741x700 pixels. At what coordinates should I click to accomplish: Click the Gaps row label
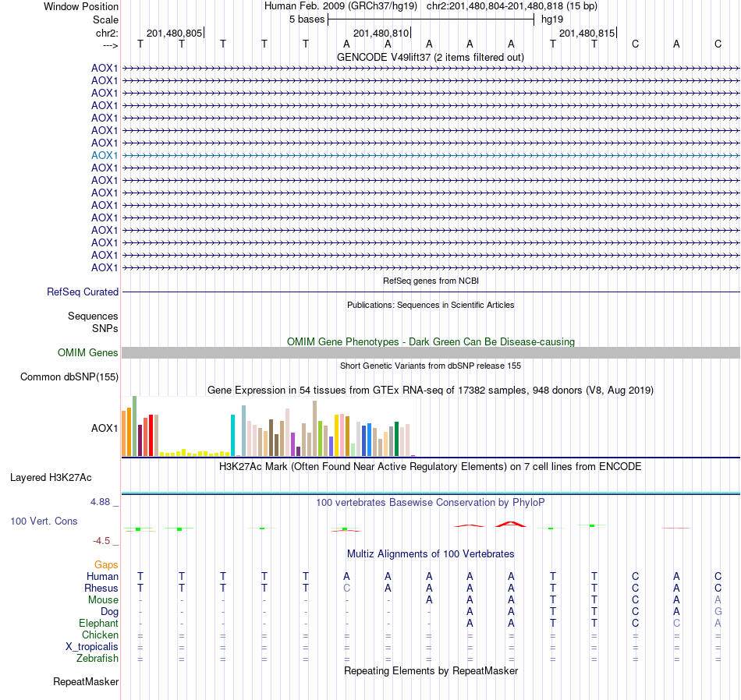106,565
